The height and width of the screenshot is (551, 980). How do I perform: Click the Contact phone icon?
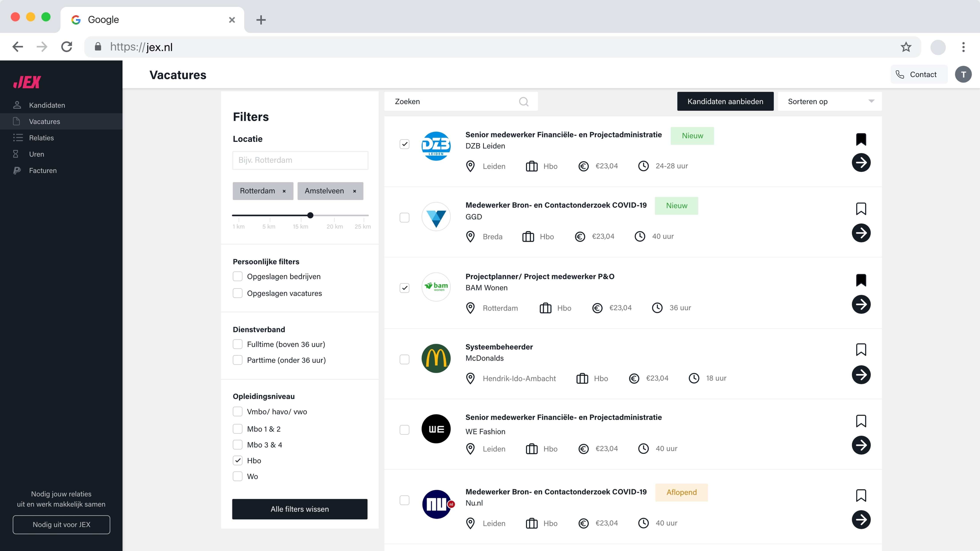[x=900, y=74]
